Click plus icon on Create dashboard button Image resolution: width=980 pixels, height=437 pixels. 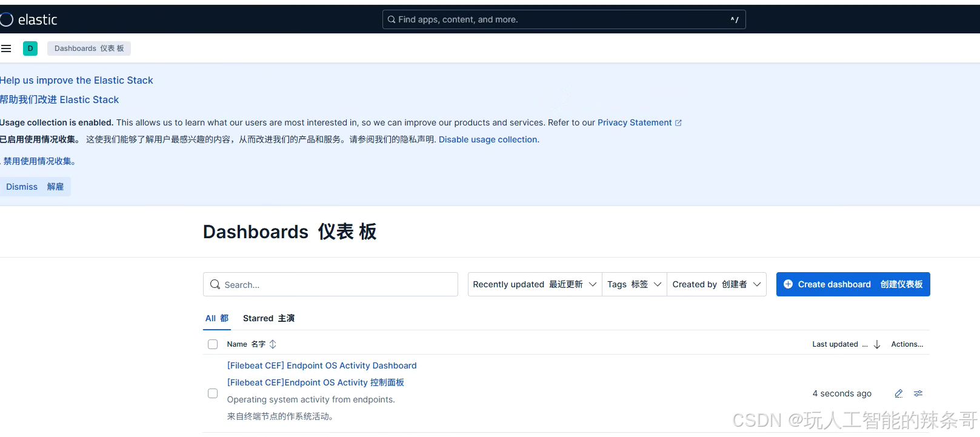[x=788, y=284]
